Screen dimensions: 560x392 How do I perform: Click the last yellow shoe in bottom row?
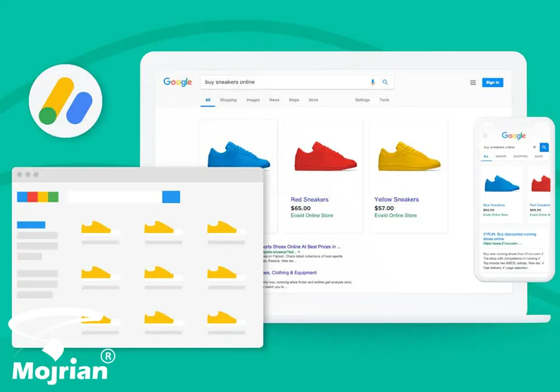(222, 318)
